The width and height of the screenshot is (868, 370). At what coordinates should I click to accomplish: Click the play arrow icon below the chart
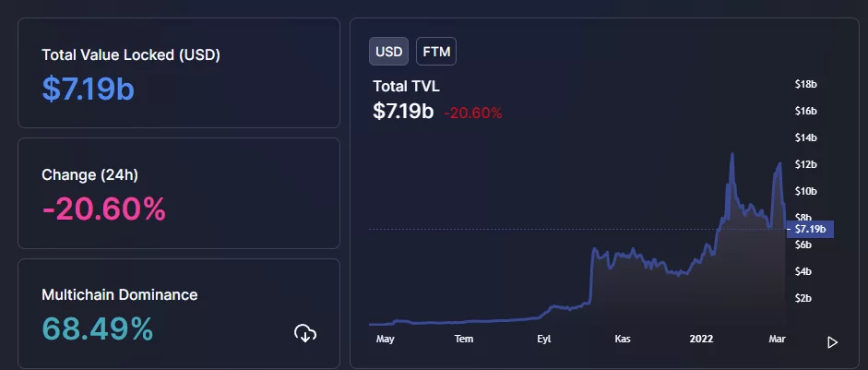(x=833, y=342)
